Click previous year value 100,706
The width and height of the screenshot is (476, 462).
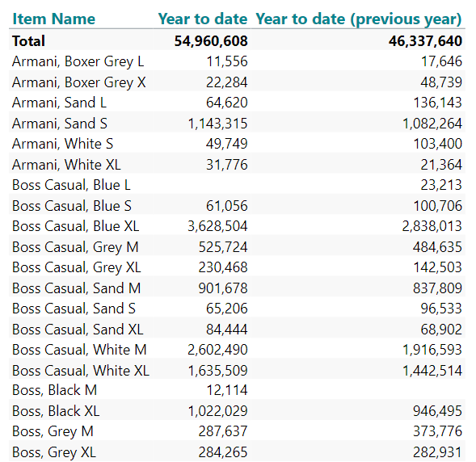(438, 206)
